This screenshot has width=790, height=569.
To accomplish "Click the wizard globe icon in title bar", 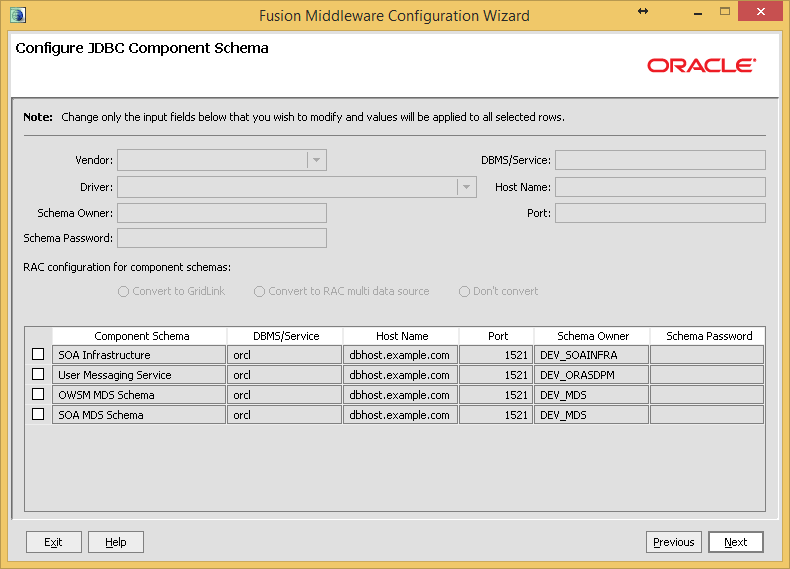I will 18,15.
